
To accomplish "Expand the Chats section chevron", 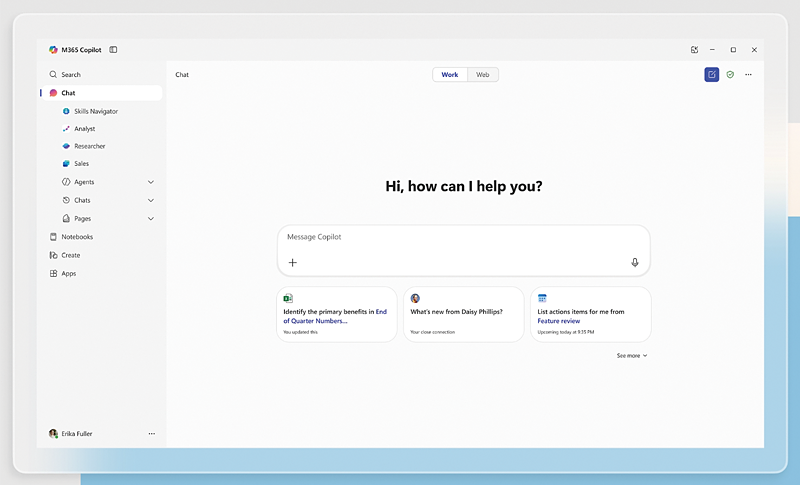I will click(x=151, y=200).
